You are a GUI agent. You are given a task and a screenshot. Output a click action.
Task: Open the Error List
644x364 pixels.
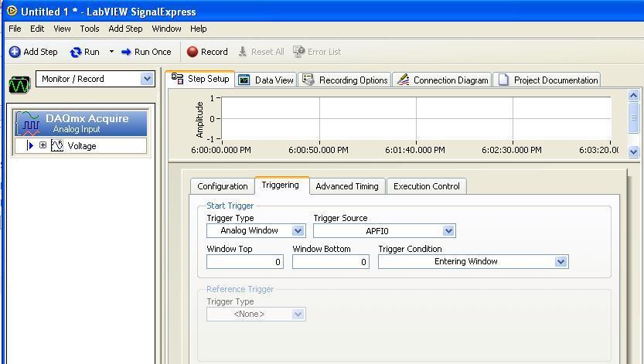pos(317,52)
